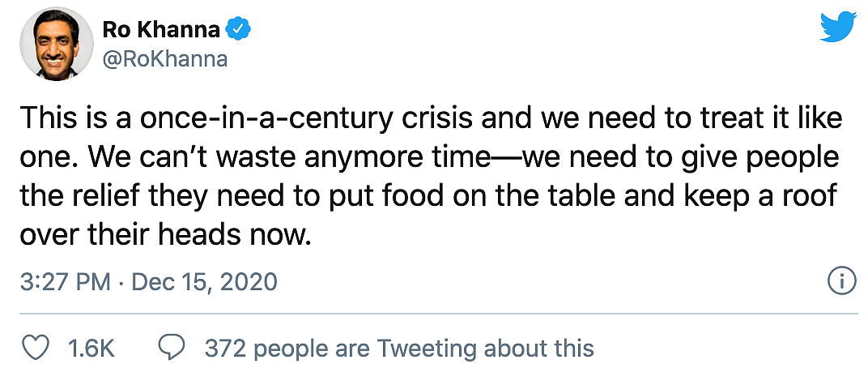Click the Twitter bird logo
This screenshot has width=868, height=368.
(838, 28)
